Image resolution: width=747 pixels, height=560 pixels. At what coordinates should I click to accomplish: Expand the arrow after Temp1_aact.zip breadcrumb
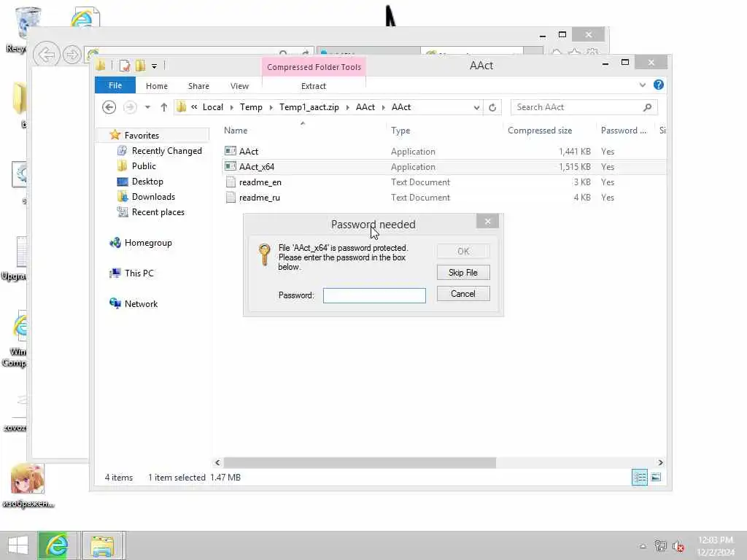(x=347, y=108)
